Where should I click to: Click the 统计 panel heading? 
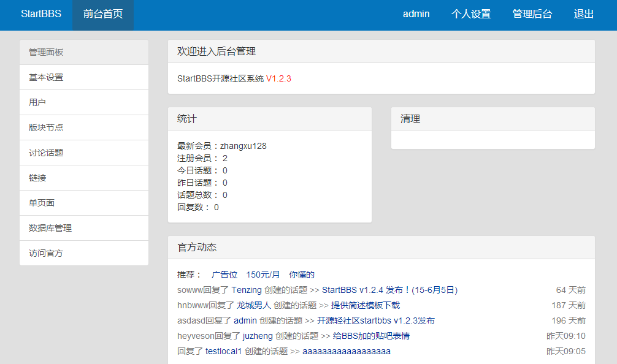coord(187,119)
